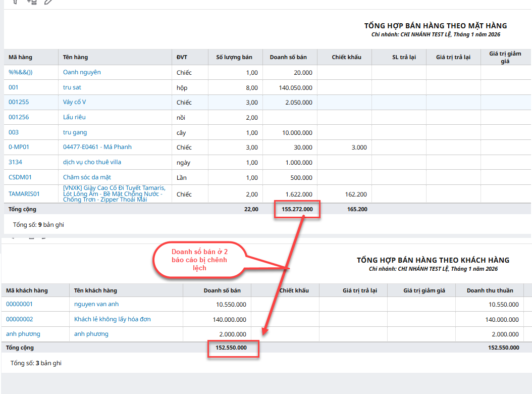This screenshot has height=394, width=532.
Task: Click the 'Số lượng bán' column header
Action: coord(234,57)
